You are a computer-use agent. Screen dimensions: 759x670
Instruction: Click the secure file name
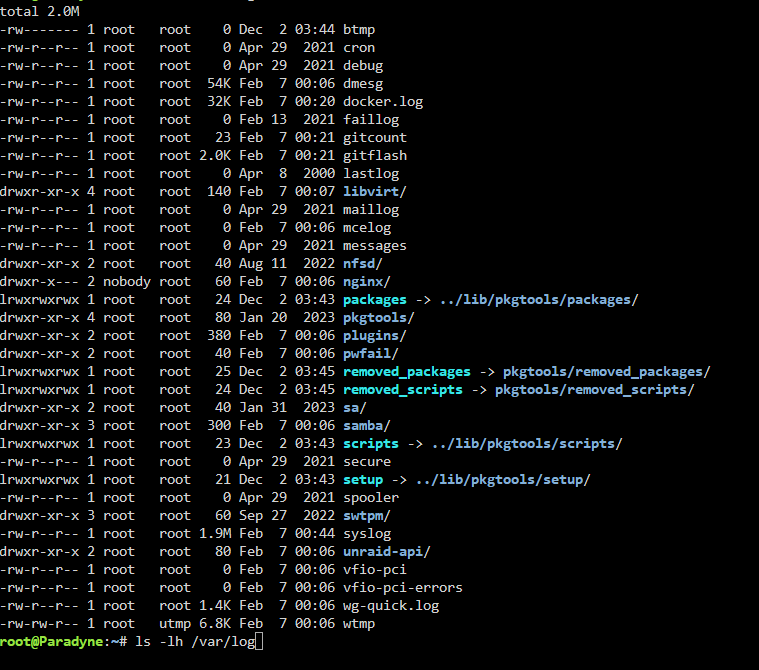tap(367, 461)
